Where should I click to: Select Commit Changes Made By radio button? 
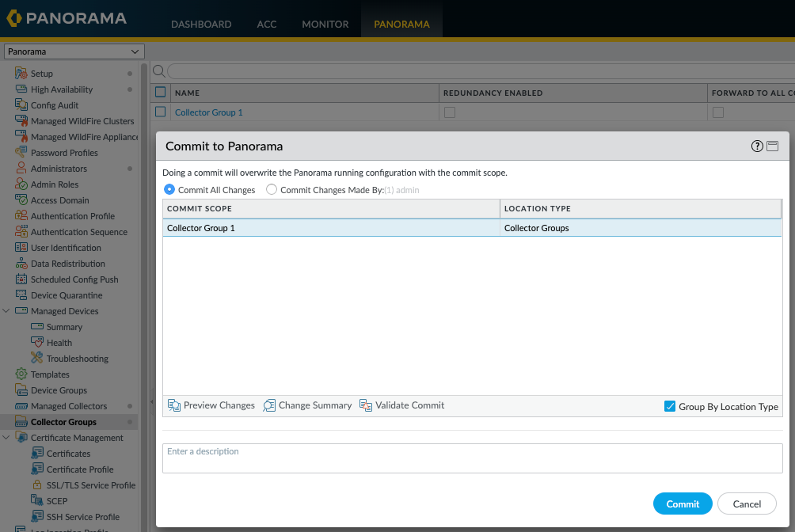(272, 190)
